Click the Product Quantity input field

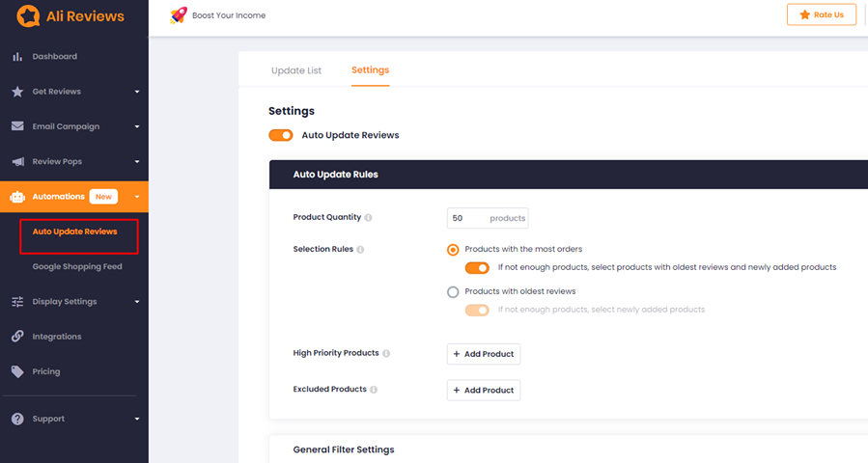tap(488, 218)
